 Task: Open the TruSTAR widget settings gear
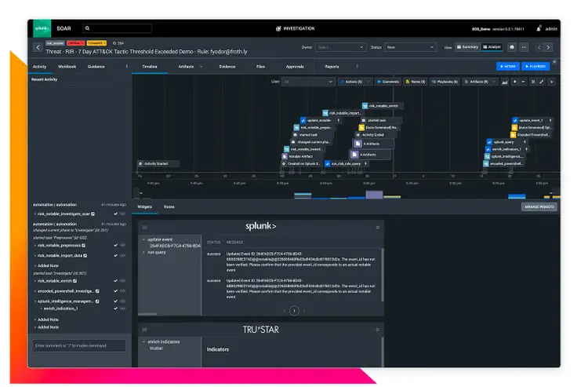(378, 329)
